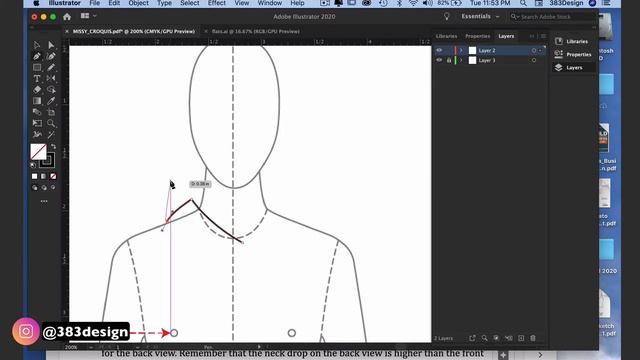The height and width of the screenshot is (360, 640).
Task: Select the Gradient tool
Action: tap(37, 101)
